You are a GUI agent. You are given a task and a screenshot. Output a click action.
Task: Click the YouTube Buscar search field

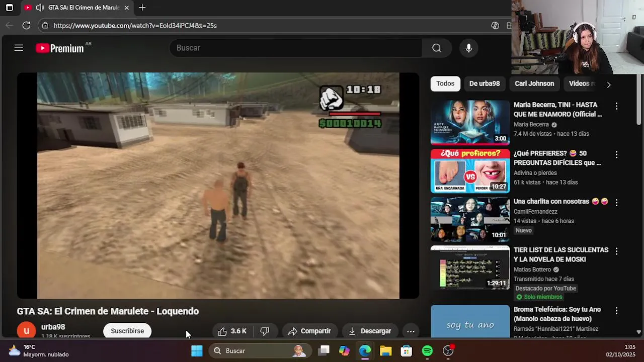click(x=296, y=48)
